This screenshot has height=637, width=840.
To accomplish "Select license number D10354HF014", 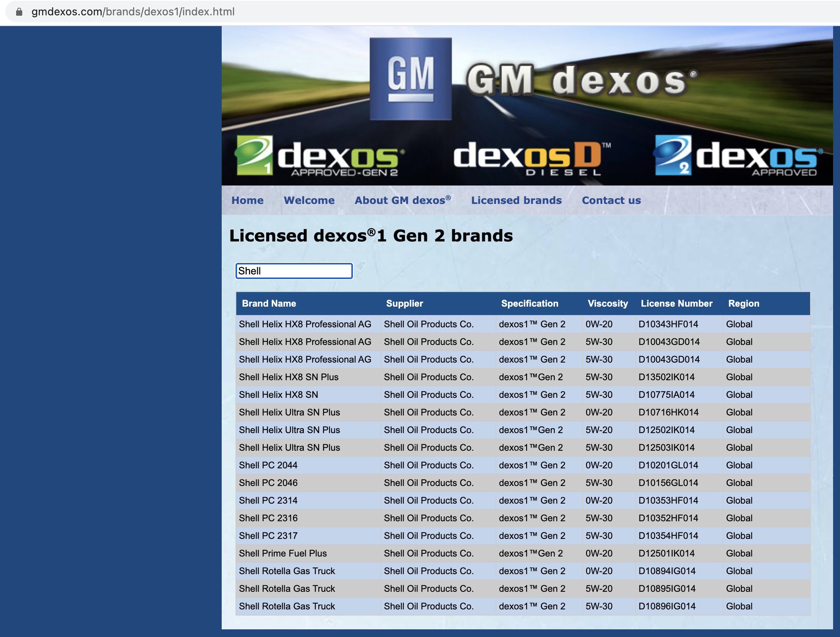I will pyautogui.click(x=668, y=536).
